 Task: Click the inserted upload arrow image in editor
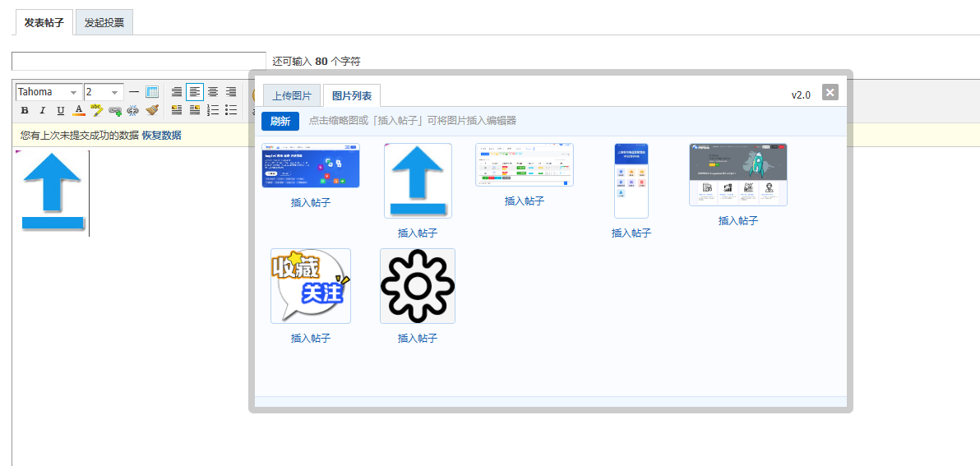51,193
